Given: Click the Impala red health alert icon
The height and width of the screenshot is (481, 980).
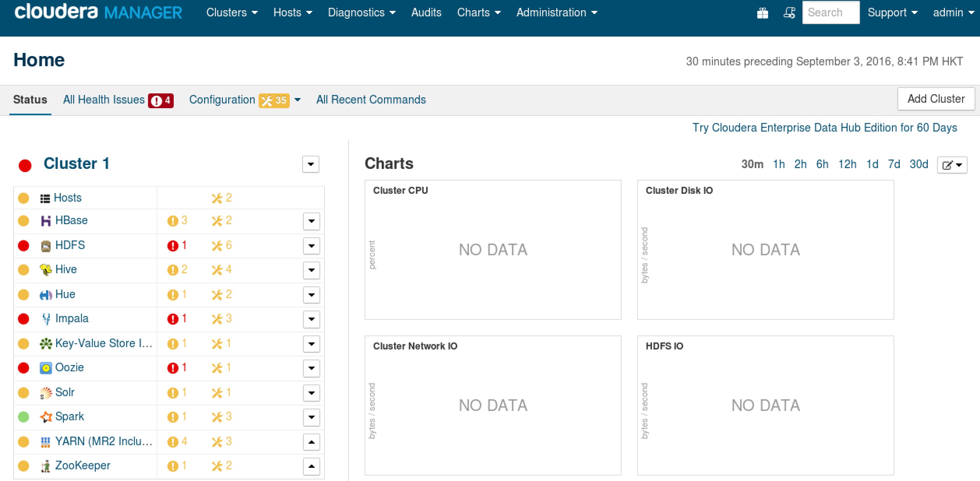Looking at the screenshot, I should tap(173, 319).
